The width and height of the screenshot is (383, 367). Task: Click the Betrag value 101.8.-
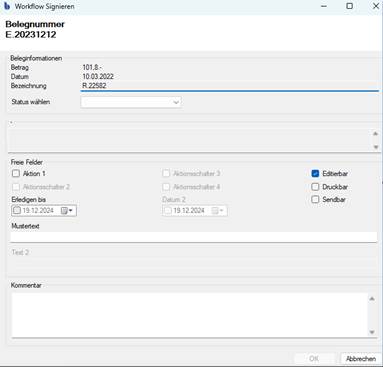tap(92, 67)
